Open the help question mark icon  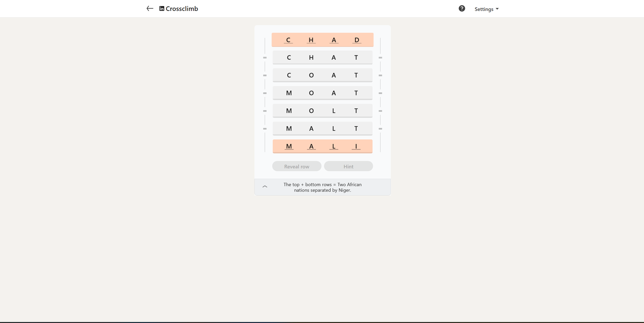click(462, 8)
